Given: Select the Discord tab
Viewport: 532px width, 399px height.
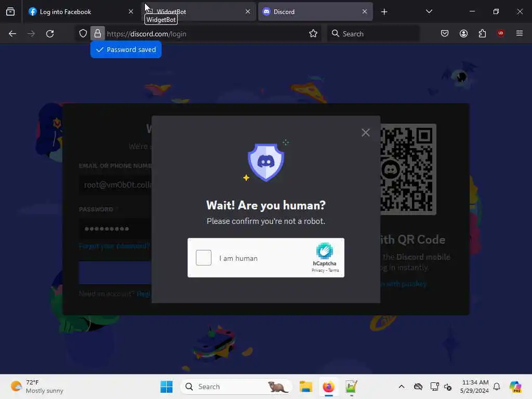Looking at the screenshot, I should (x=315, y=11).
